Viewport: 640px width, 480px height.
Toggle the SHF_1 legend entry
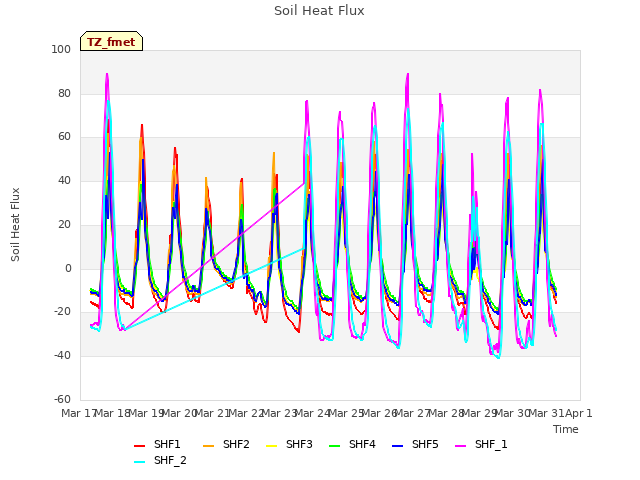481,444
